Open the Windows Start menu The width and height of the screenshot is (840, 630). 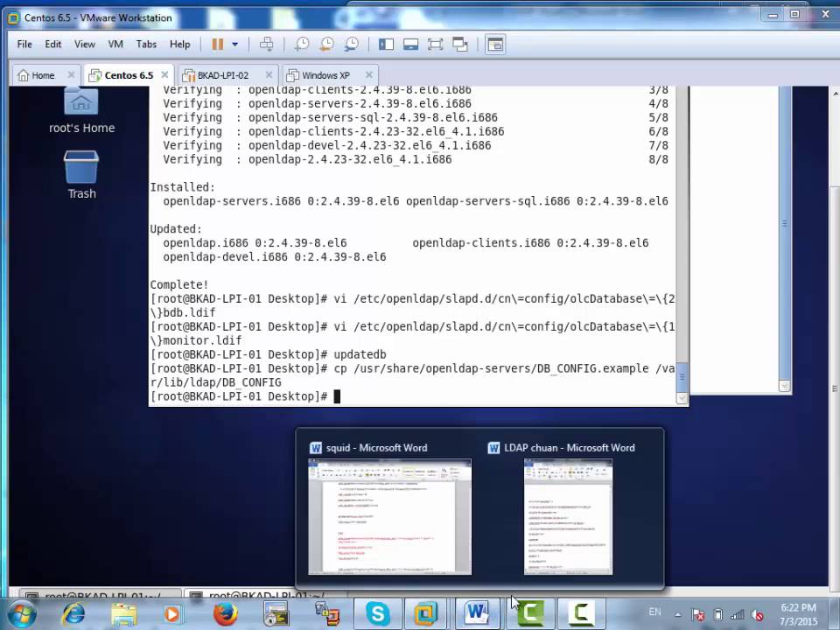click(21, 614)
